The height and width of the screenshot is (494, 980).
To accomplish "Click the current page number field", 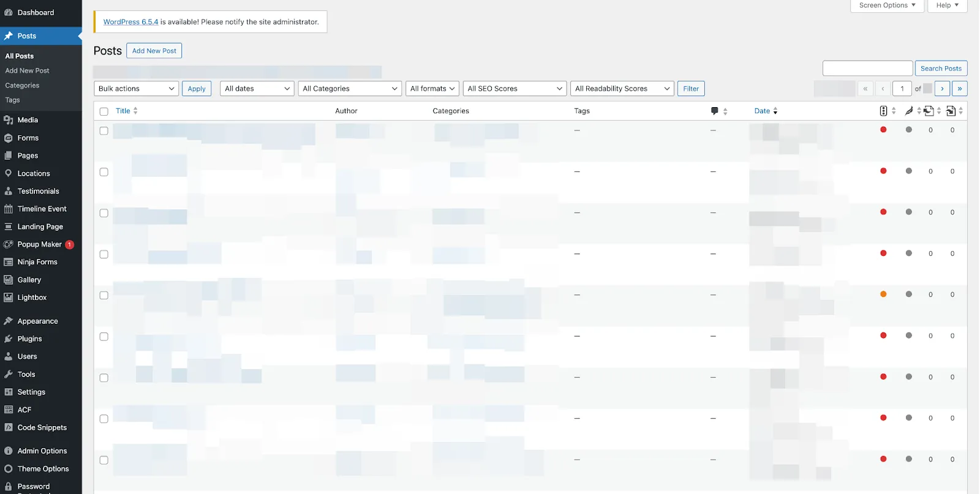I will (x=902, y=89).
